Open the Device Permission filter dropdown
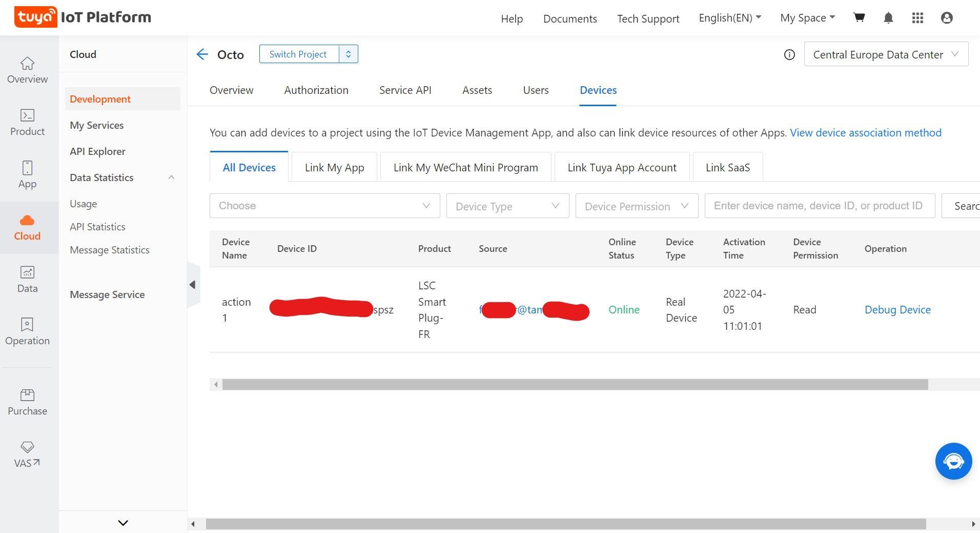 (637, 206)
